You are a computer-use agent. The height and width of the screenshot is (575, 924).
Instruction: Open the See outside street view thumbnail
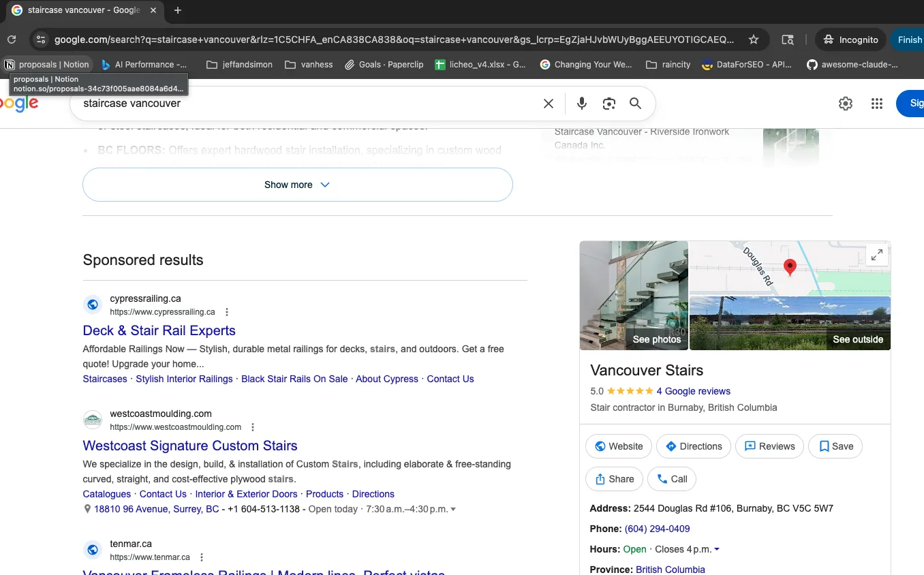tap(790, 323)
